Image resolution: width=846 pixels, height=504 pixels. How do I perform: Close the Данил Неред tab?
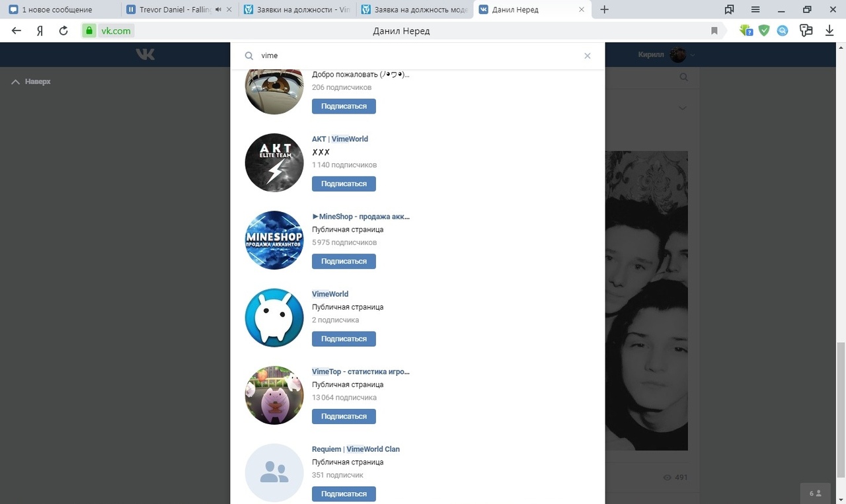coord(582,10)
